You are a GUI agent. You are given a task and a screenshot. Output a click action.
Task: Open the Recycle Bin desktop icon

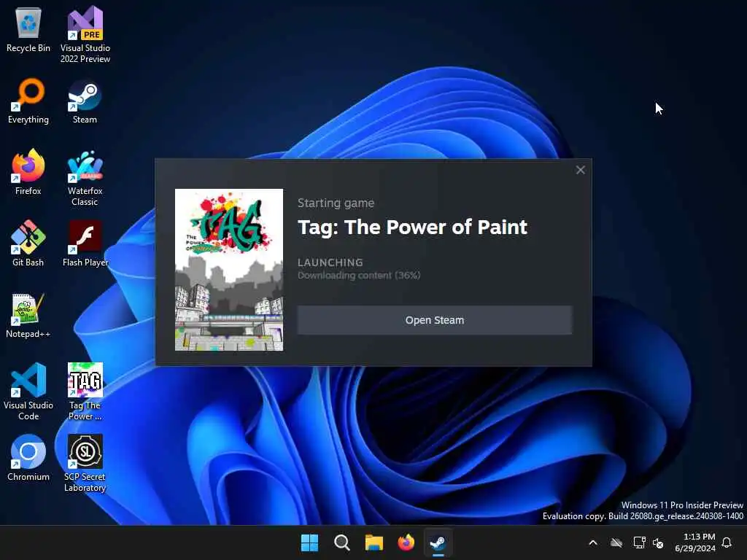click(28, 29)
